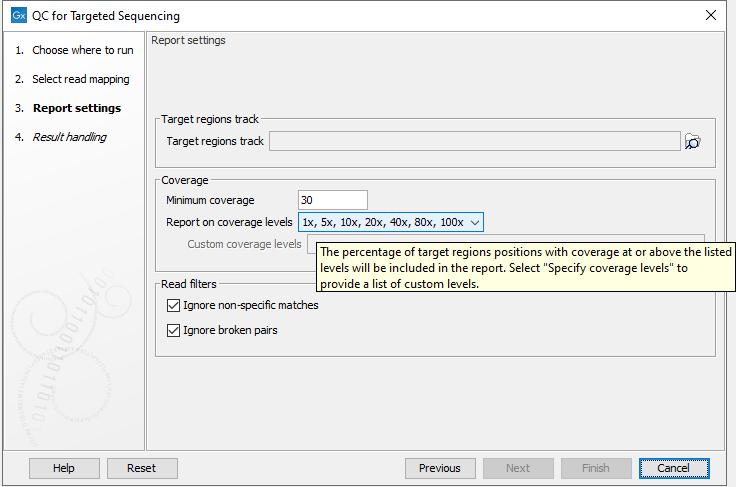The width and height of the screenshot is (736, 487).
Task: Click the Next button
Action: (x=517, y=468)
